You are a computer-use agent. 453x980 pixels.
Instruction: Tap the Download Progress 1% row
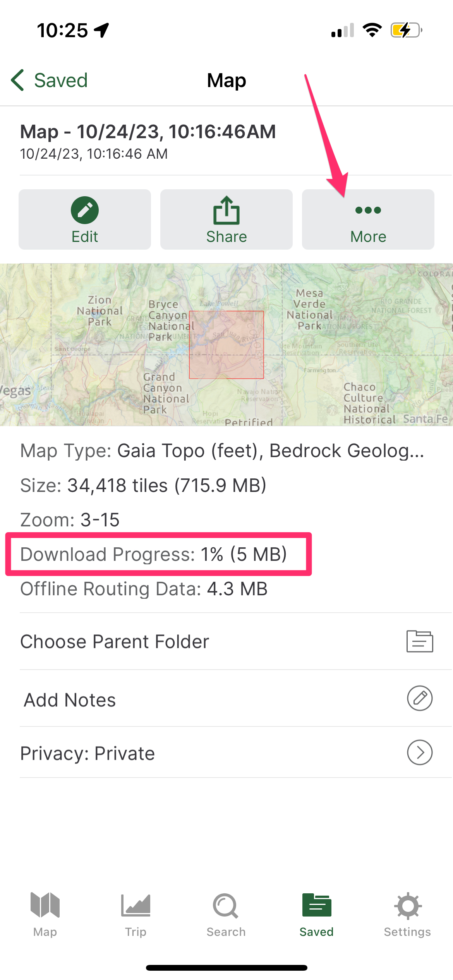154,554
